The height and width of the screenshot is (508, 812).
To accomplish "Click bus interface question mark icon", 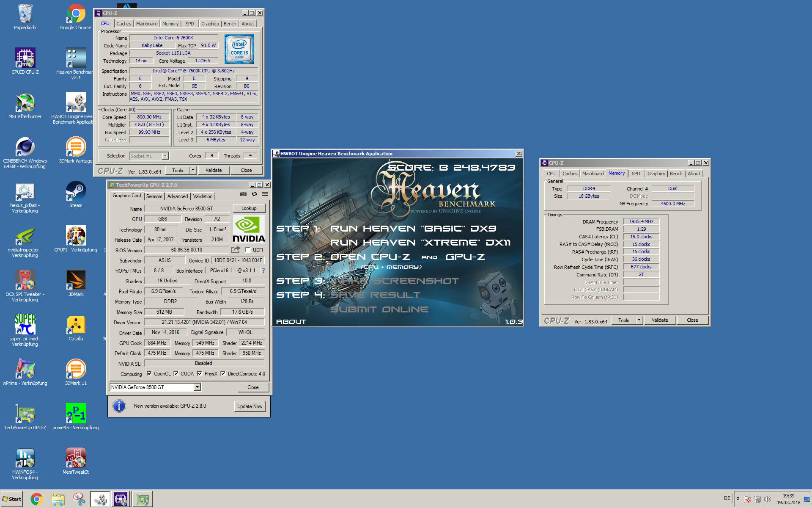I will [263, 271].
